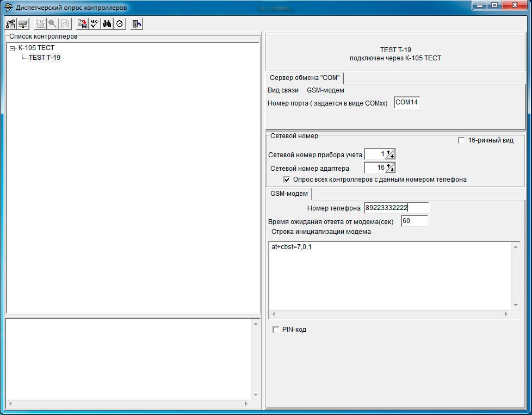Uncheck Опрос всех контроллеров checkbox

coord(287,179)
